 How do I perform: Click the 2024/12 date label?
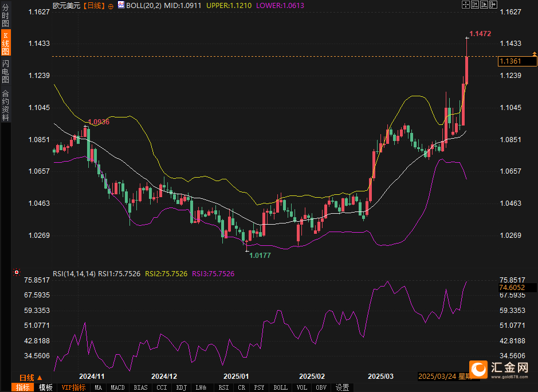(x=164, y=376)
